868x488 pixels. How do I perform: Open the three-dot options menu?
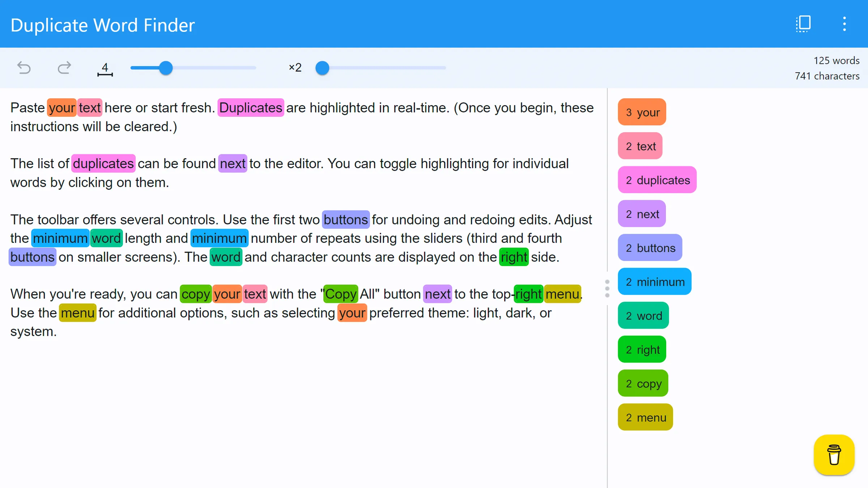point(845,23)
